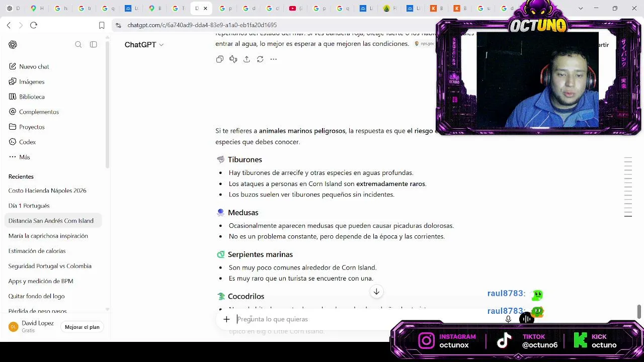Click the Imágenes icon in the sidebar
644x362 pixels.
[13, 81]
